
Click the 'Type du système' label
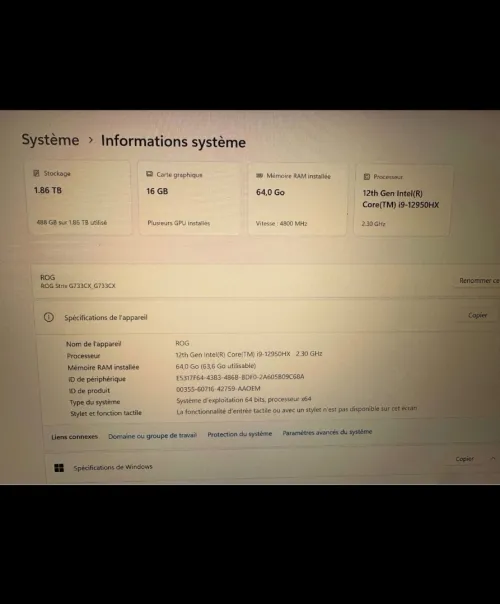(95, 402)
